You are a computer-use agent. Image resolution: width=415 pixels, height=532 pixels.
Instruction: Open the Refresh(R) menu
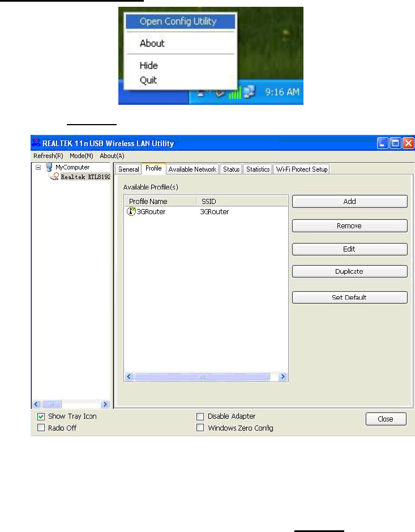[48, 156]
